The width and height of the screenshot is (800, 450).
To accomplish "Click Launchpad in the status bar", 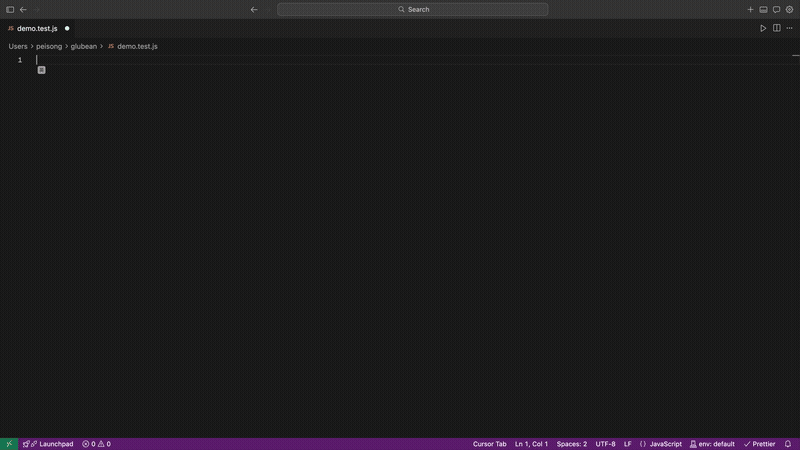I will tap(50, 443).
